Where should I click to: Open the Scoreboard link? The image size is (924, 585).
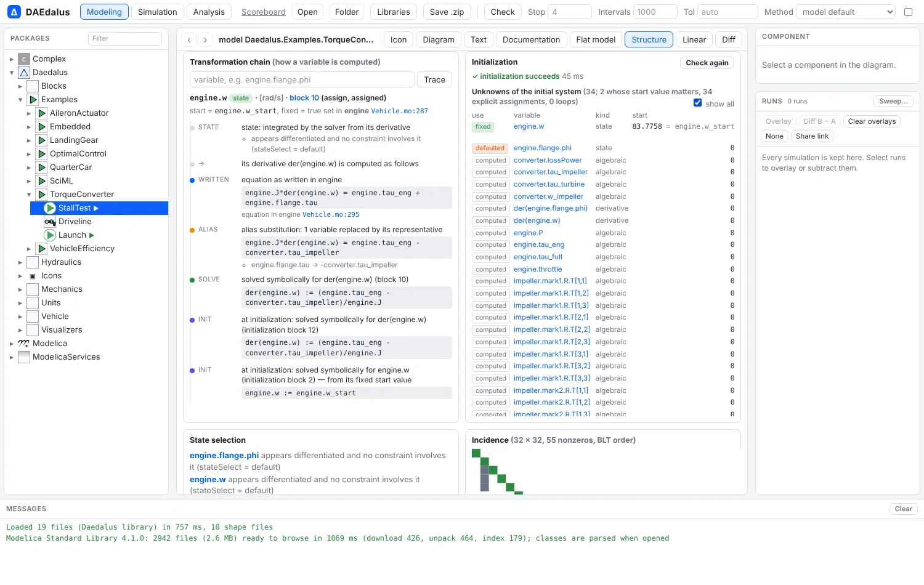click(x=264, y=12)
